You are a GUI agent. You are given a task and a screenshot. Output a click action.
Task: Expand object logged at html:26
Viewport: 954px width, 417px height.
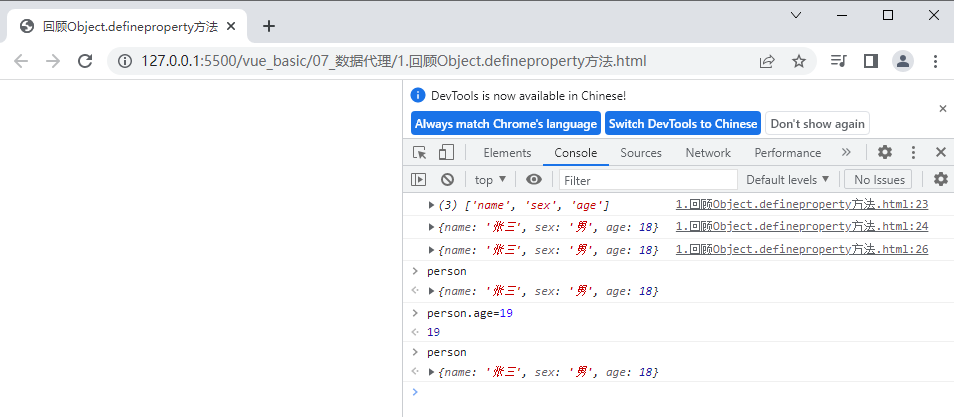(431, 250)
